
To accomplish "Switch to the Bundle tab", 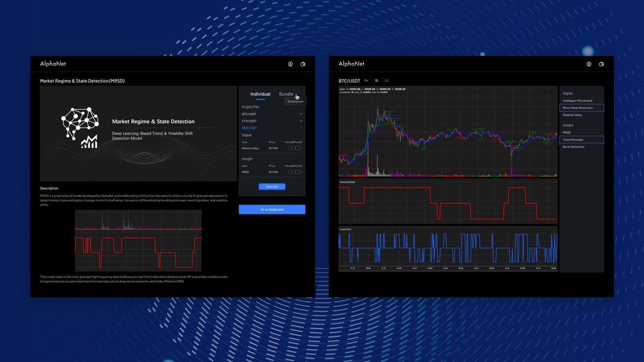I will pyautogui.click(x=286, y=94).
